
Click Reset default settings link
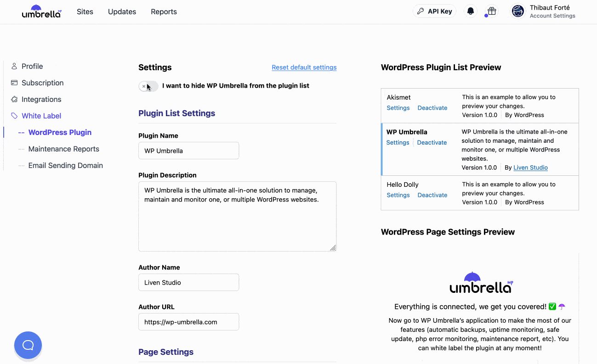click(304, 67)
